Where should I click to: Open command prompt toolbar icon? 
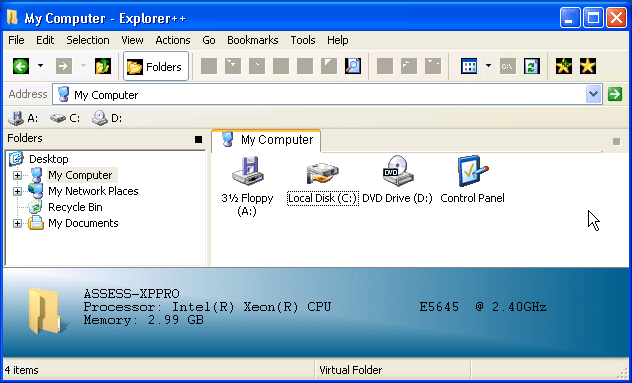tap(507, 66)
